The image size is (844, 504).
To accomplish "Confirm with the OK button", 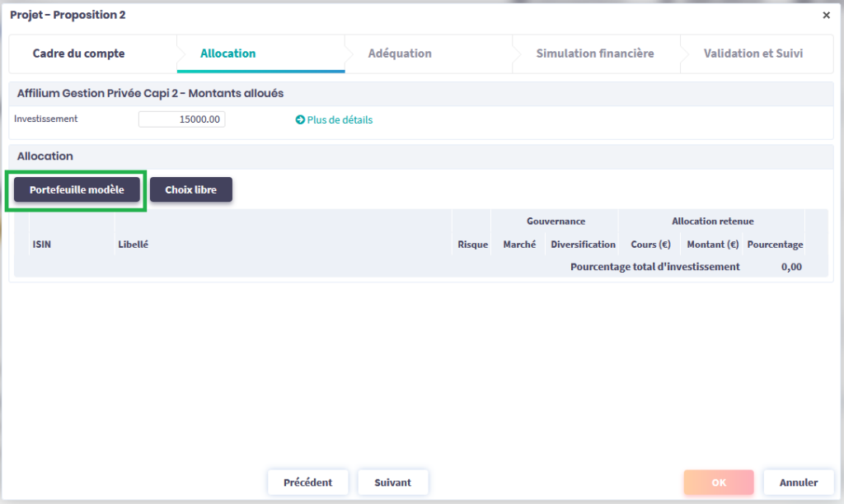I will 718,483.
